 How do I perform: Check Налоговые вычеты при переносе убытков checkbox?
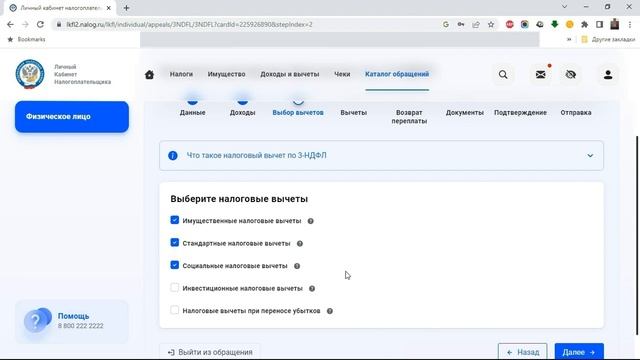click(175, 310)
